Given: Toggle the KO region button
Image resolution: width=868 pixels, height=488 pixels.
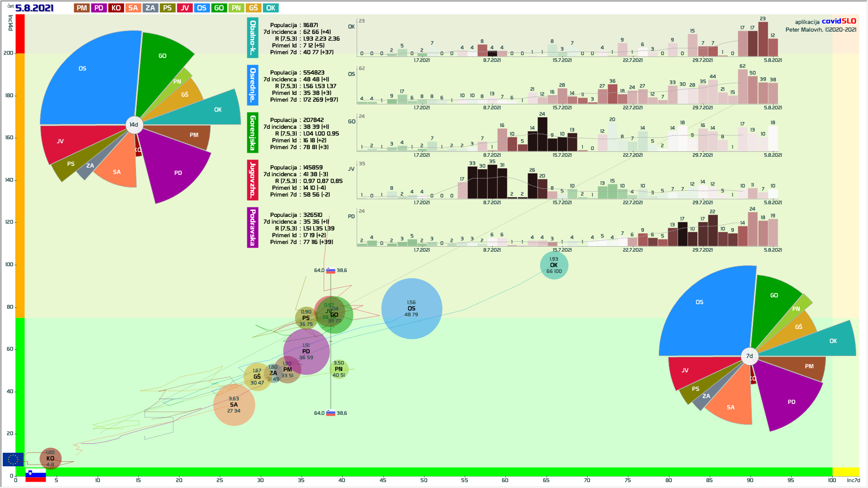Looking at the screenshot, I should pos(116,8).
